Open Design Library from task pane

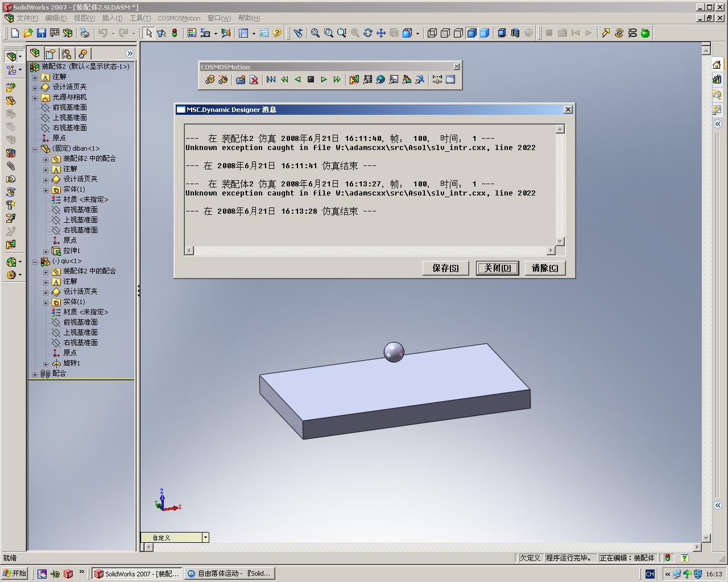click(717, 80)
